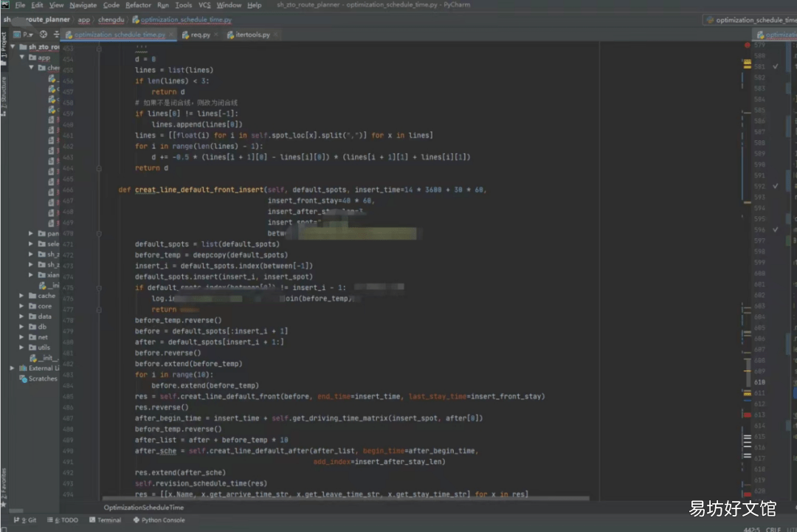Toggle the 2: Favorites tool window stripe
Screen dimensions: 797x532
tap(4, 488)
